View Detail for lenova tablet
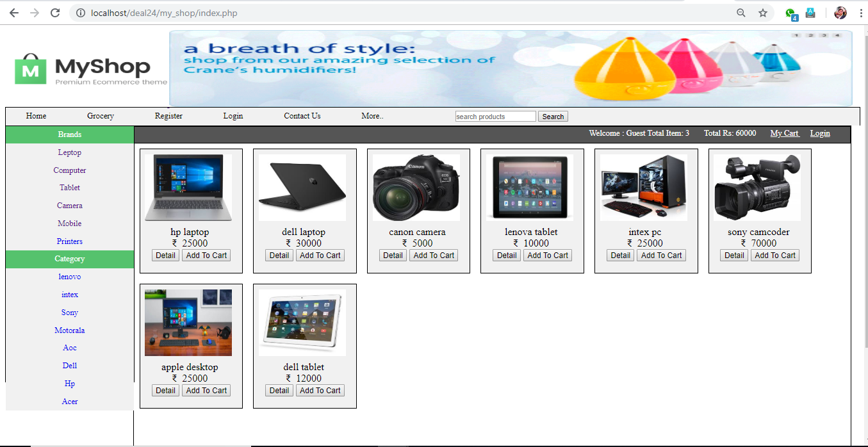Viewport: 868px width, 447px height. pyautogui.click(x=507, y=255)
